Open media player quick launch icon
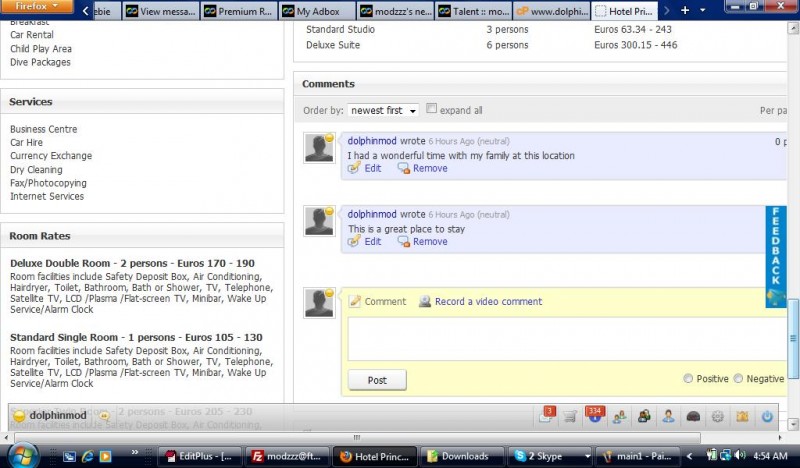 [105, 456]
